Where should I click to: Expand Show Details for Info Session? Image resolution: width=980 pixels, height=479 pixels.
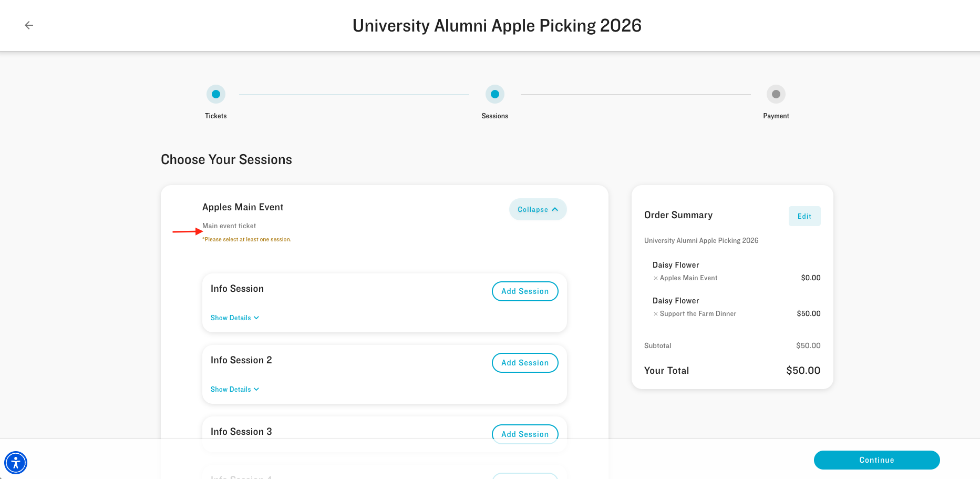(234, 318)
